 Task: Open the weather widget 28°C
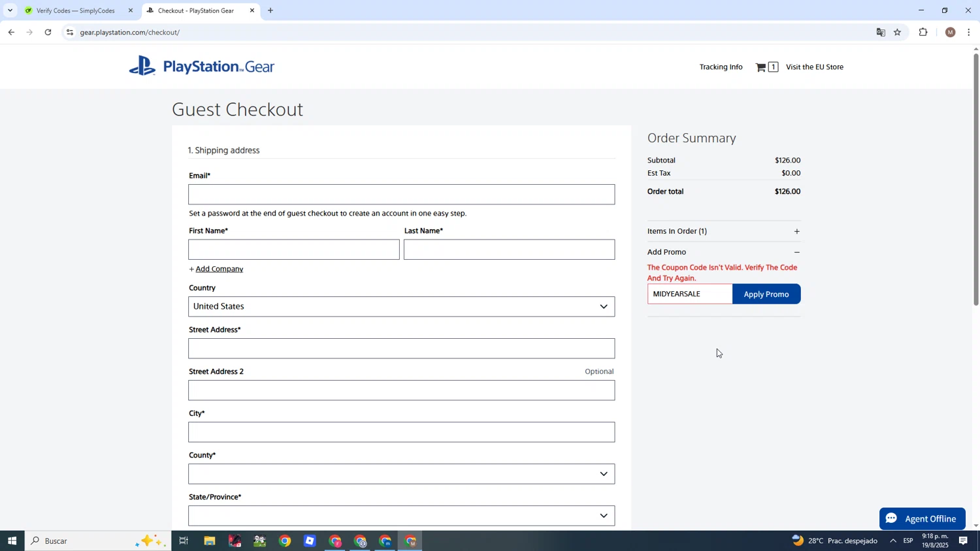click(834, 541)
